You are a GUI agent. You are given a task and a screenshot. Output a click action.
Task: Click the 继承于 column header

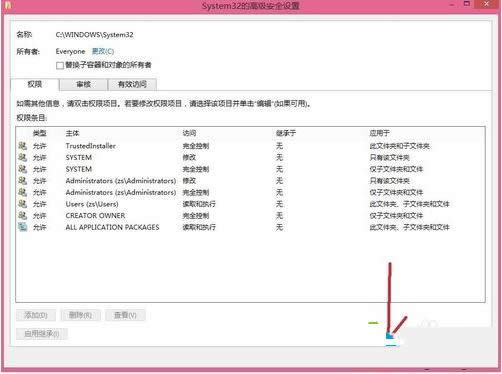tap(286, 133)
